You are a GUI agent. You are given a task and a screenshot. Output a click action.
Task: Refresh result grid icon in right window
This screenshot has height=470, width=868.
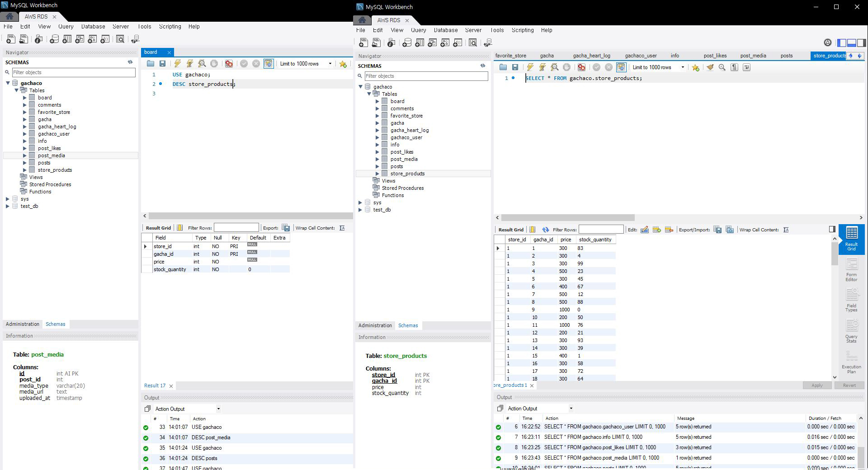click(546, 230)
